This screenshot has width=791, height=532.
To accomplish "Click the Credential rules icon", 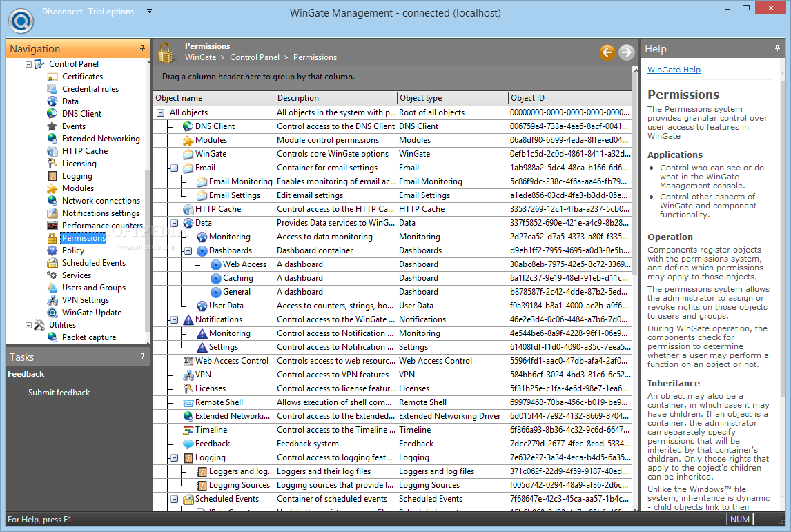I will point(52,89).
